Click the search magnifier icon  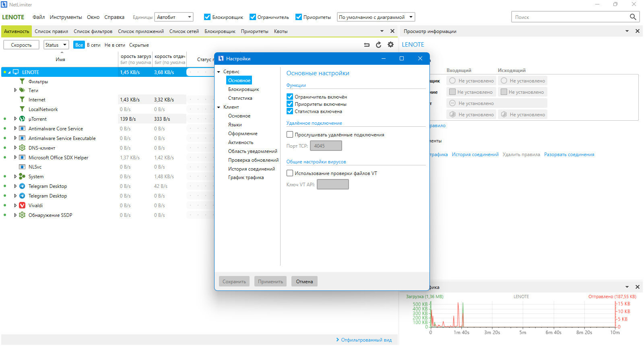633,17
